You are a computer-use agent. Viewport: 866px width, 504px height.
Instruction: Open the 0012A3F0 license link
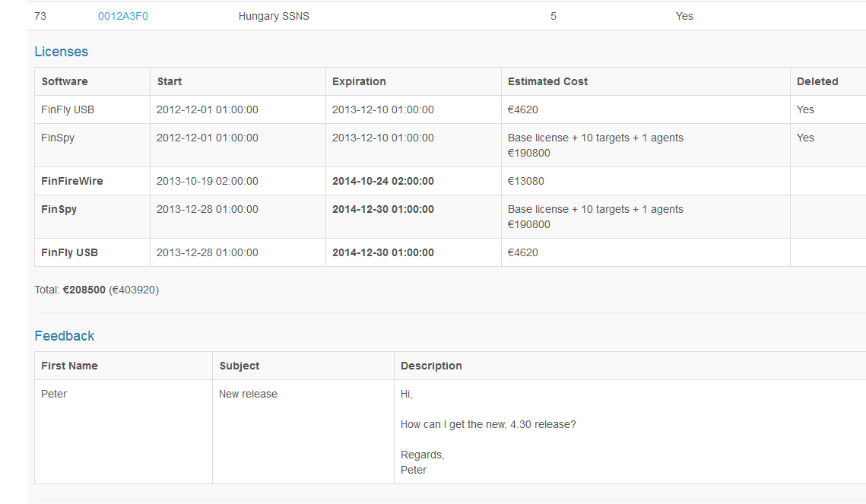(123, 16)
